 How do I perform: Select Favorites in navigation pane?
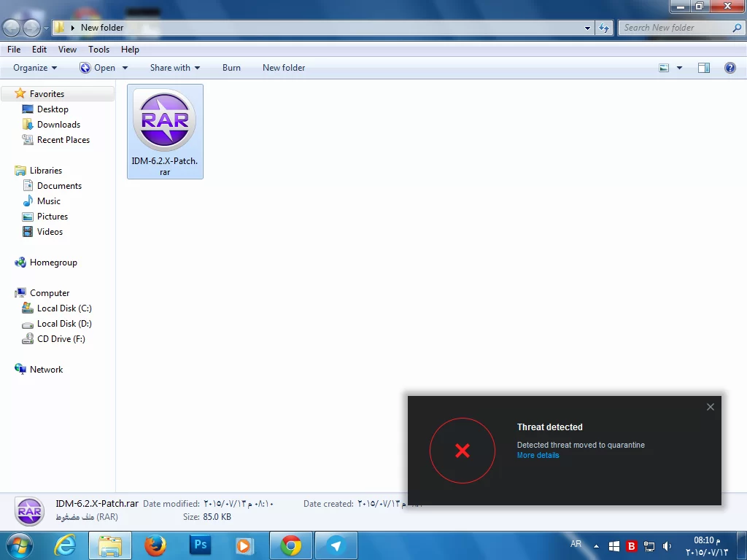tap(47, 94)
